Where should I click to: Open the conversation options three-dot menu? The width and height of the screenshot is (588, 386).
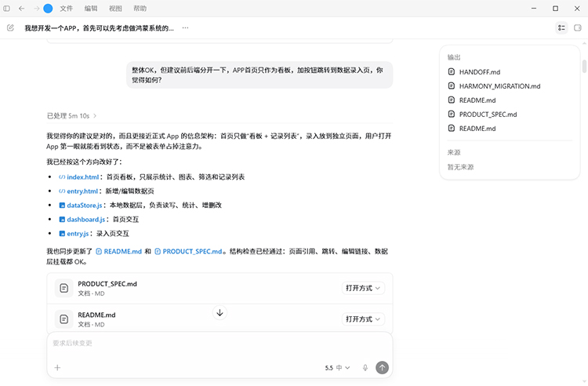(x=185, y=27)
